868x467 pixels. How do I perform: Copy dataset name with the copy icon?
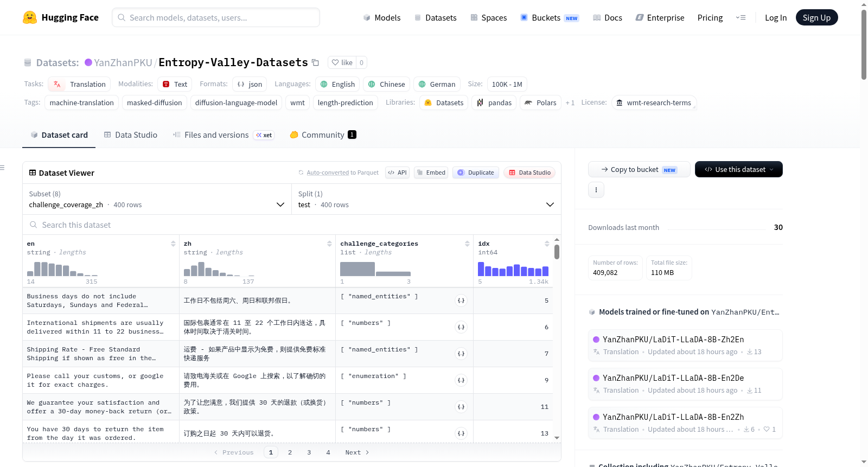[x=315, y=62]
